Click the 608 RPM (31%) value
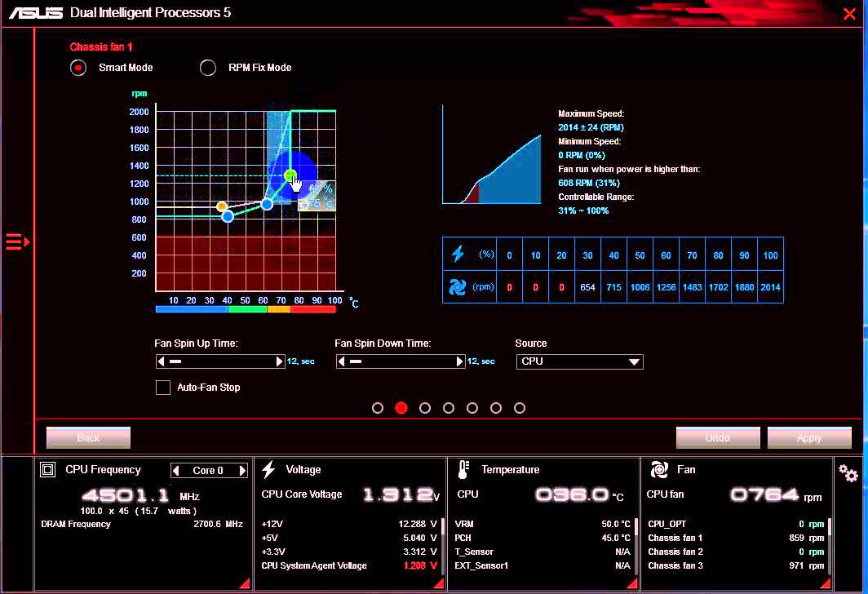 click(x=589, y=183)
